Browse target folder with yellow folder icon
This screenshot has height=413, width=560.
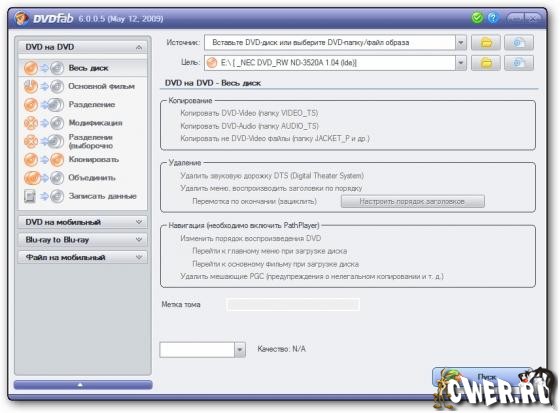[x=486, y=63]
